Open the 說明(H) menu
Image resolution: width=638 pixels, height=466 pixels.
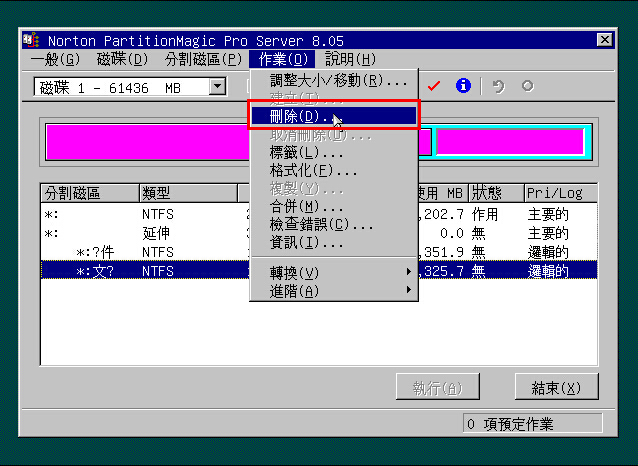point(350,59)
